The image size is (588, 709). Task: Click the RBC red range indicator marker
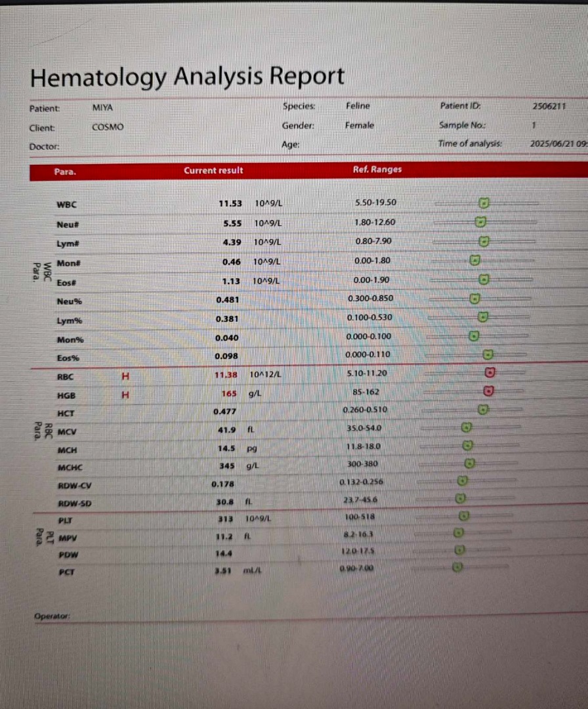coord(490,372)
